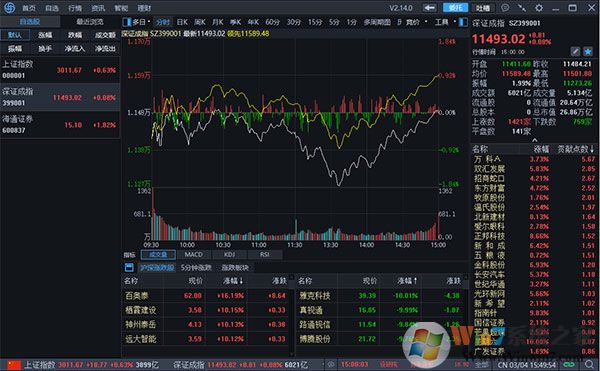600x371 pixels.
Task: Switch chart to 5分 period
Action: (334, 22)
